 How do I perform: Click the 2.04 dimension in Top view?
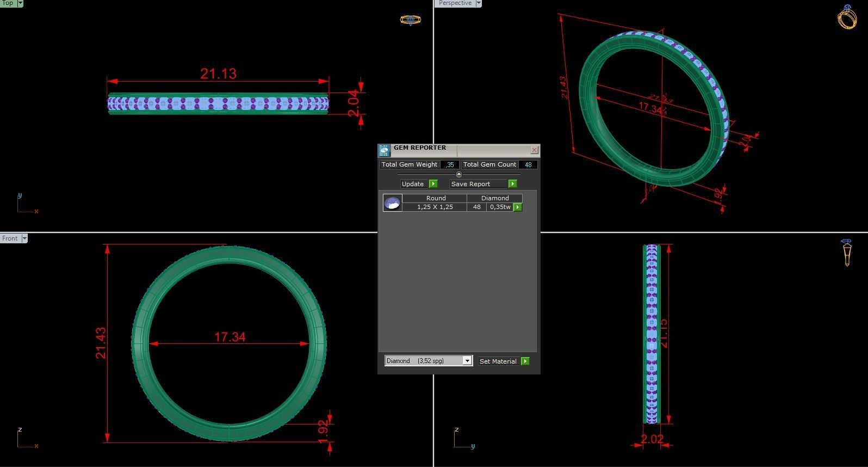coord(353,103)
